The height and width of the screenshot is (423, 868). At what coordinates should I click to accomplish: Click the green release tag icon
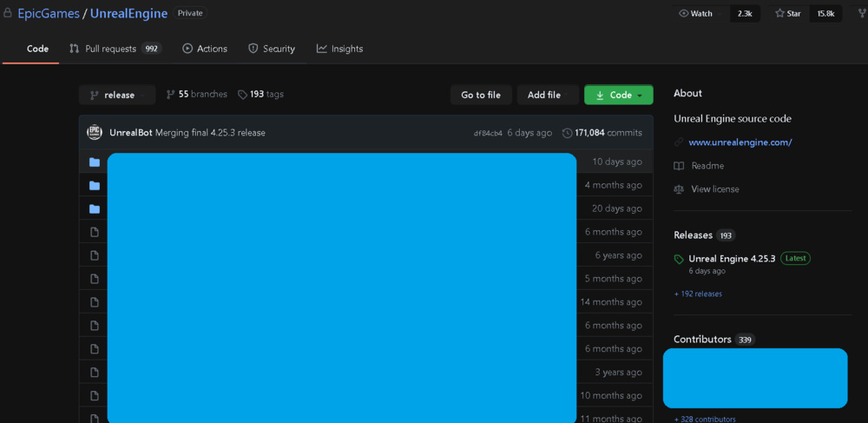click(679, 259)
